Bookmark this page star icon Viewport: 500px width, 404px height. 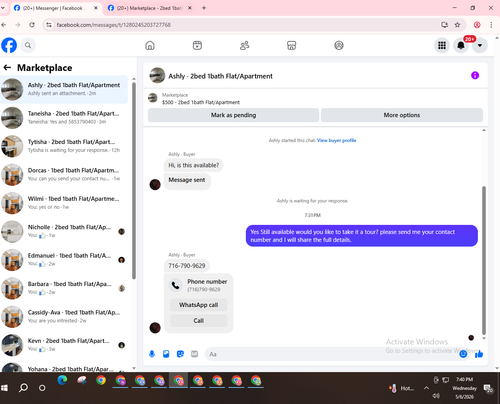457,25
